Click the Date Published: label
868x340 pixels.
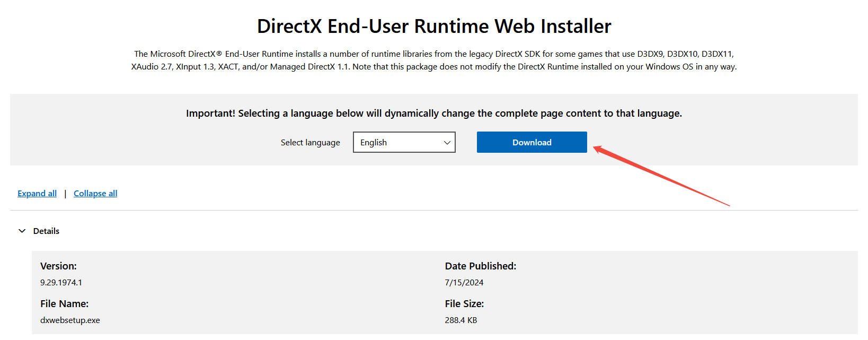[x=481, y=266]
